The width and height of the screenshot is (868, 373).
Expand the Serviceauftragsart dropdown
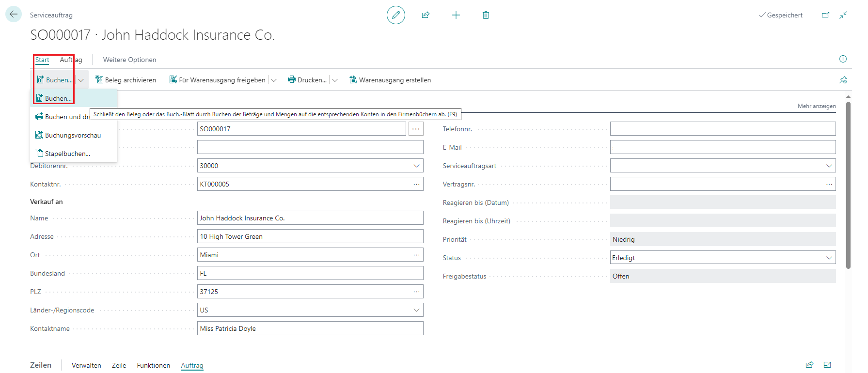point(829,166)
